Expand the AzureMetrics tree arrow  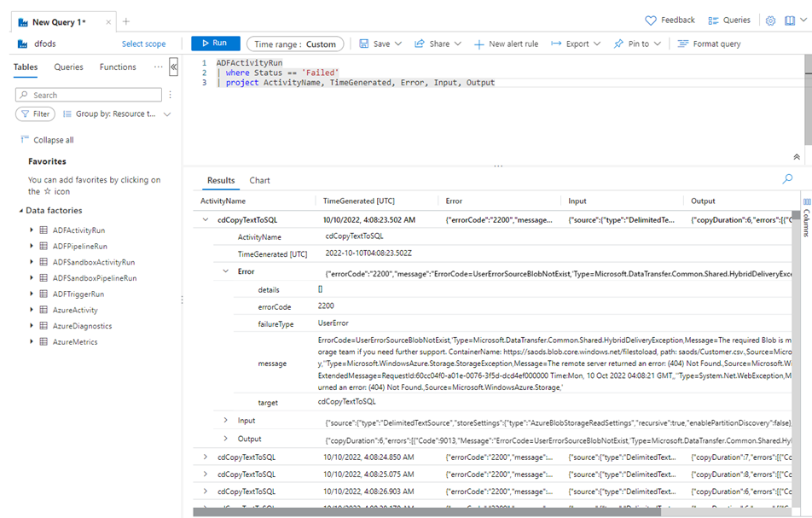32,342
